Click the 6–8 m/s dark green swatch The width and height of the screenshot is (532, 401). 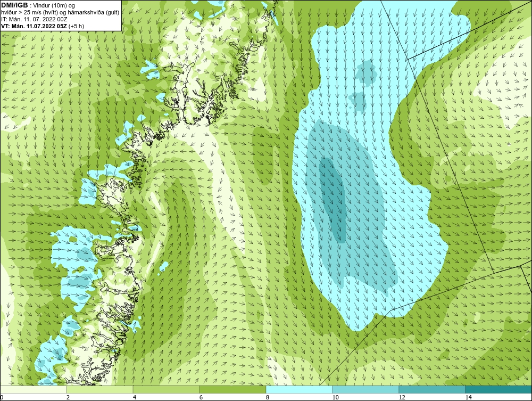point(233,389)
